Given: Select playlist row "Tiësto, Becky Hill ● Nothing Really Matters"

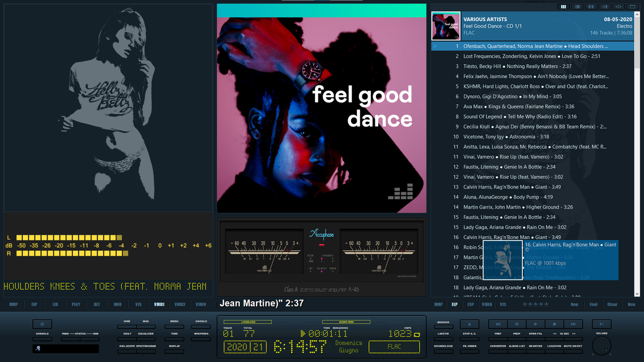Looking at the screenshot, I should (533, 66).
